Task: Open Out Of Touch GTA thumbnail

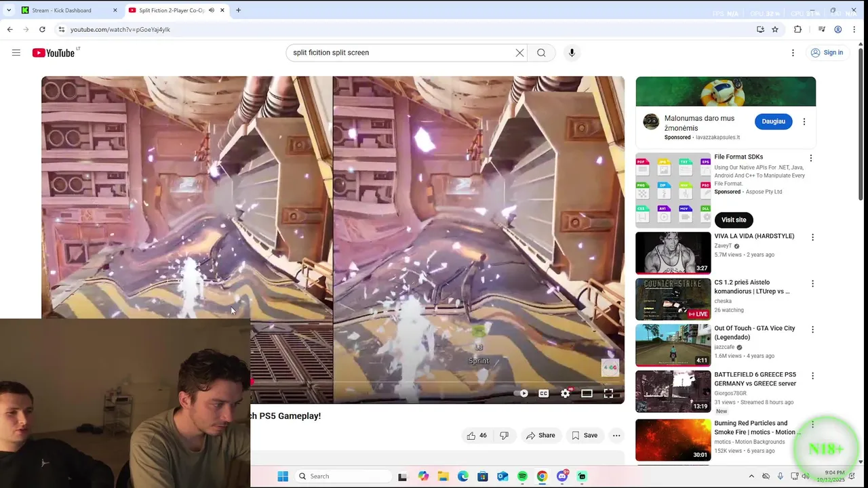Action: coord(673,345)
